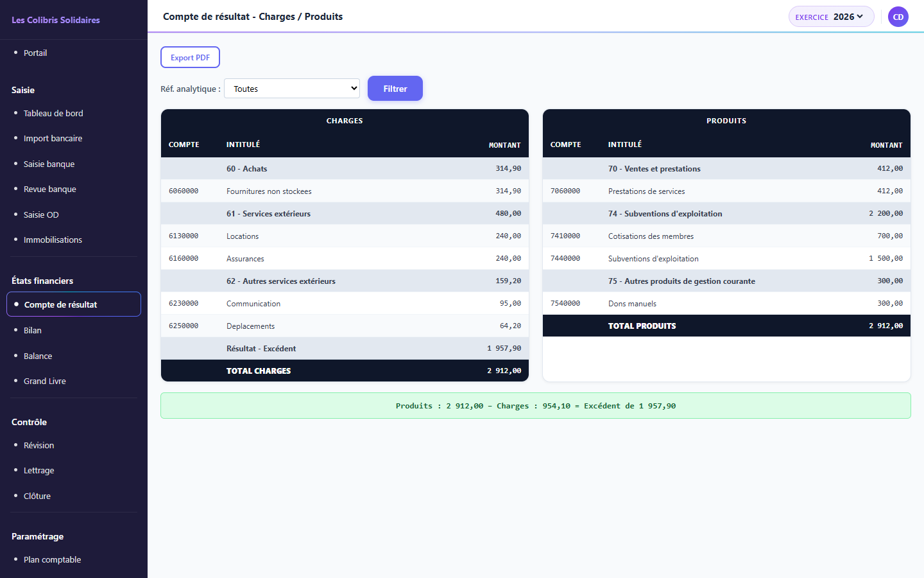Open the Exercice 2026 year selector
The image size is (924, 578).
[832, 17]
